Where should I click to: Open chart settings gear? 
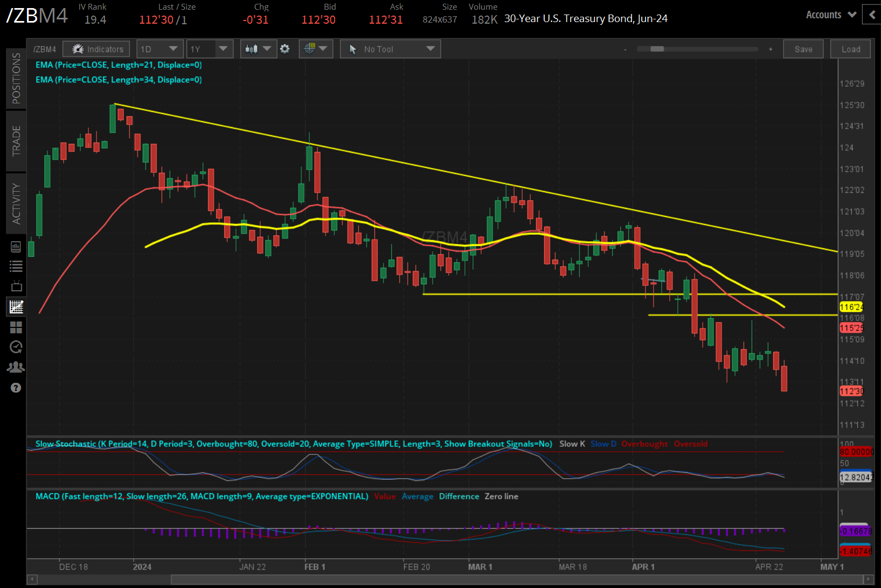tap(285, 49)
